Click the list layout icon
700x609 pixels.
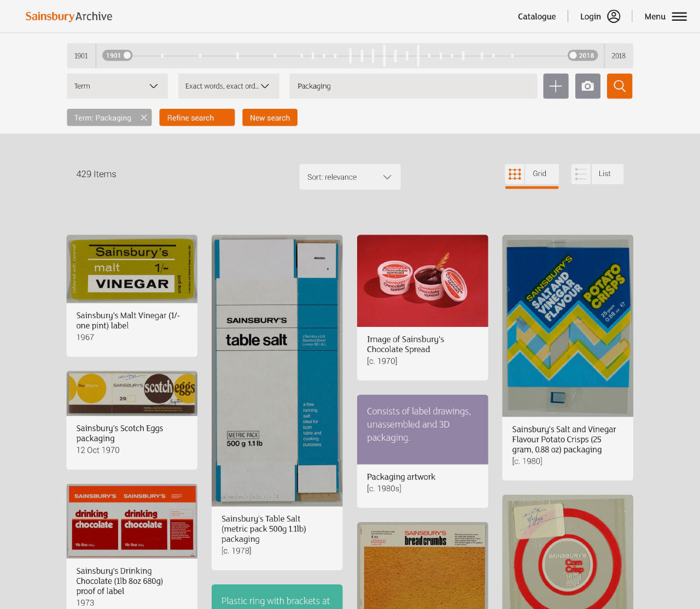(581, 174)
